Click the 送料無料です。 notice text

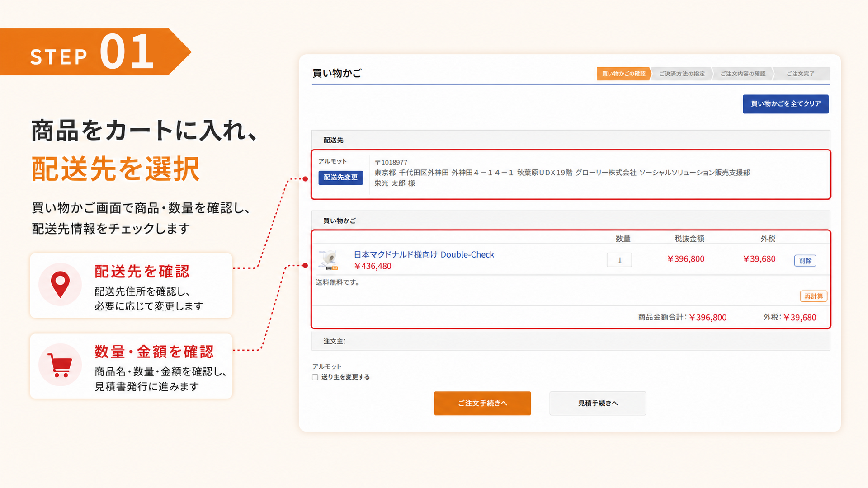click(x=338, y=282)
